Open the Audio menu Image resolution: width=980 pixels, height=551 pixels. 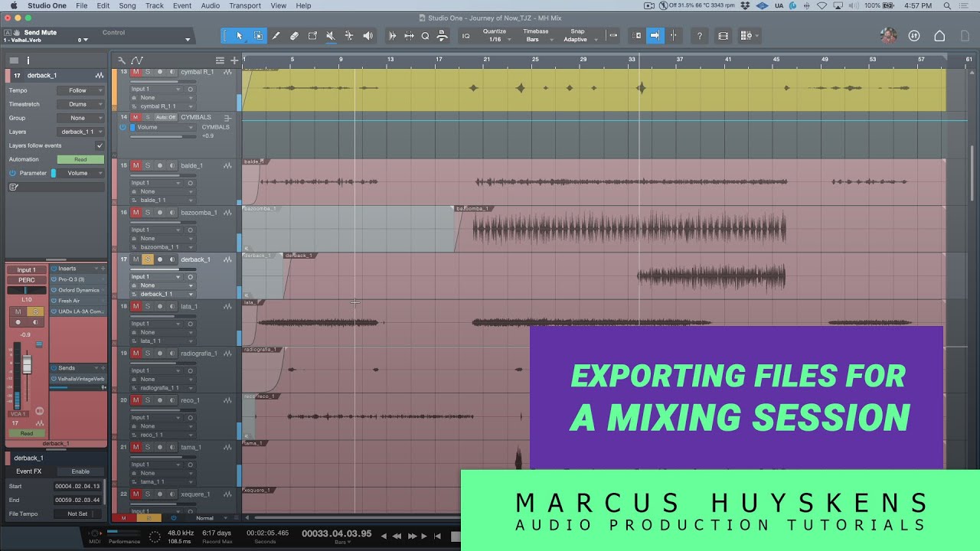click(210, 5)
